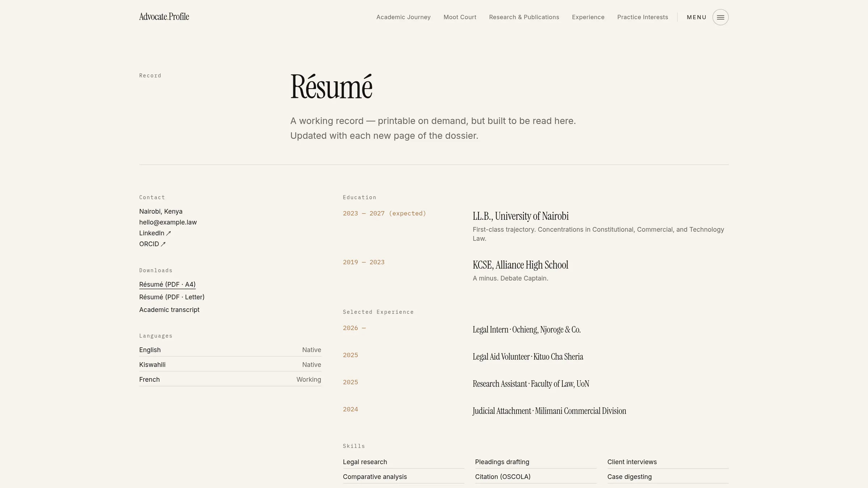Download Résumé (PDF · A4)
The image size is (868, 488).
[167, 284]
